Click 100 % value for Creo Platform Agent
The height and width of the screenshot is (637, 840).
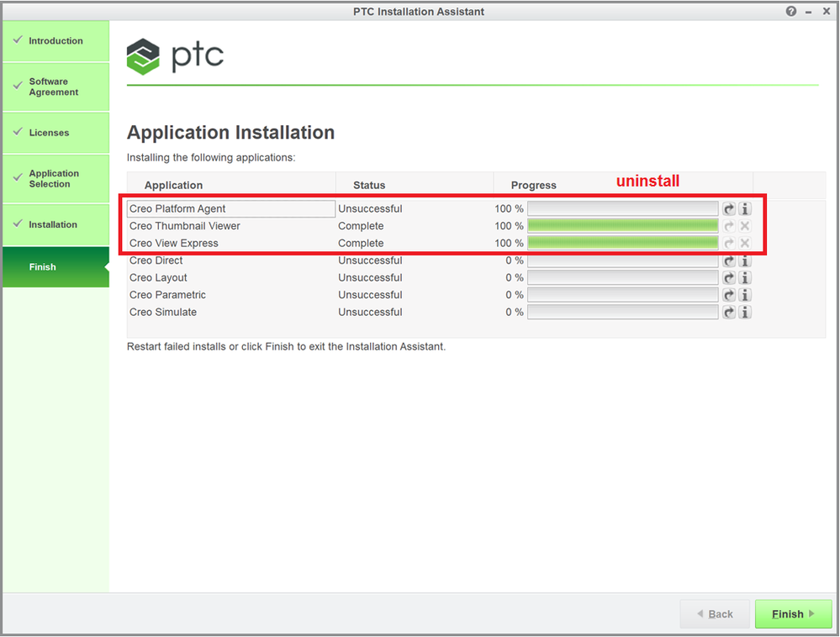coord(509,208)
